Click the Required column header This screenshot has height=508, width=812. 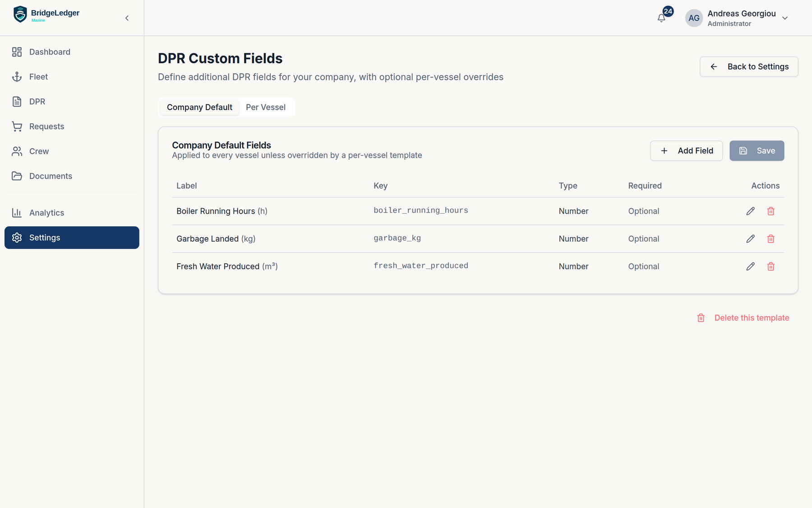click(x=645, y=186)
